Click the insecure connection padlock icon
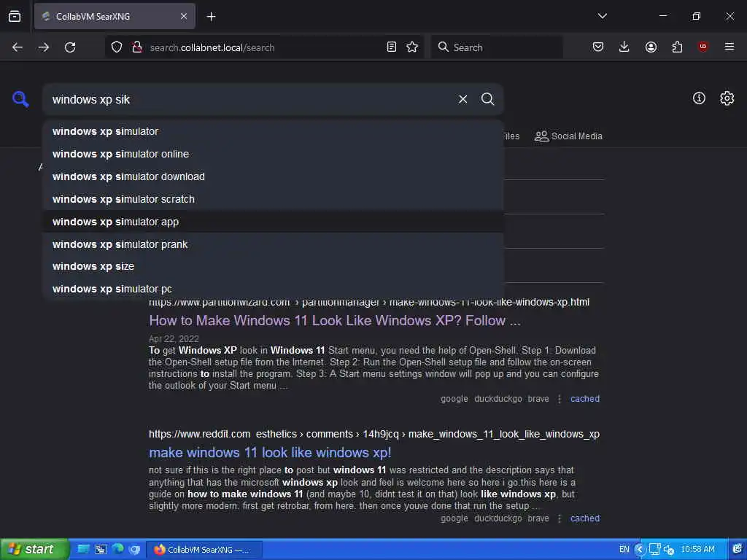Image resolution: width=747 pixels, height=560 pixels. click(137, 47)
